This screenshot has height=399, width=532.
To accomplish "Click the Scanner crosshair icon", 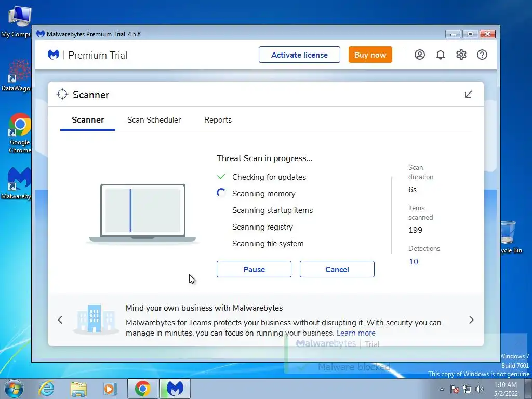I will click(62, 95).
